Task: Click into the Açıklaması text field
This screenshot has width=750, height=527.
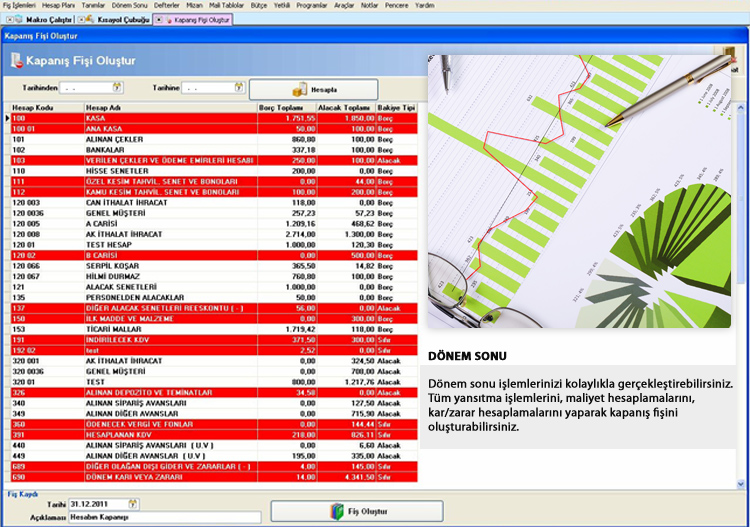Action: [150, 517]
